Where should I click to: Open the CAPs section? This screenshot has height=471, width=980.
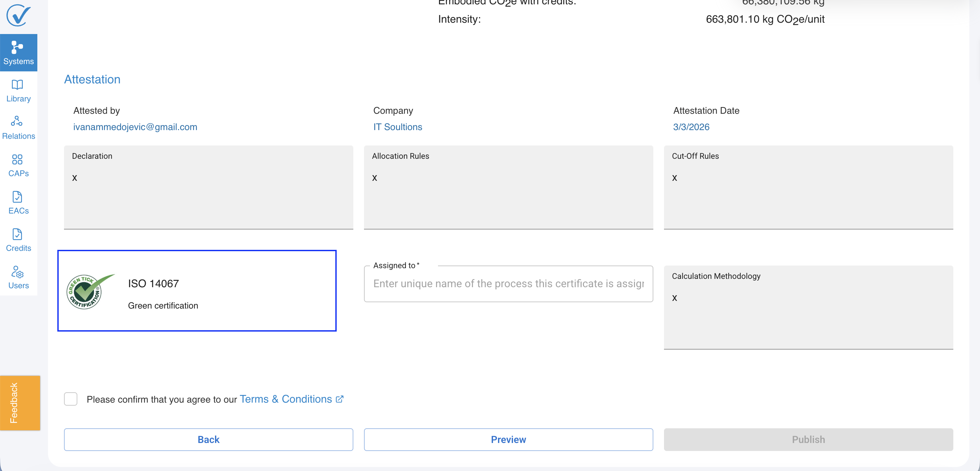(x=18, y=165)
